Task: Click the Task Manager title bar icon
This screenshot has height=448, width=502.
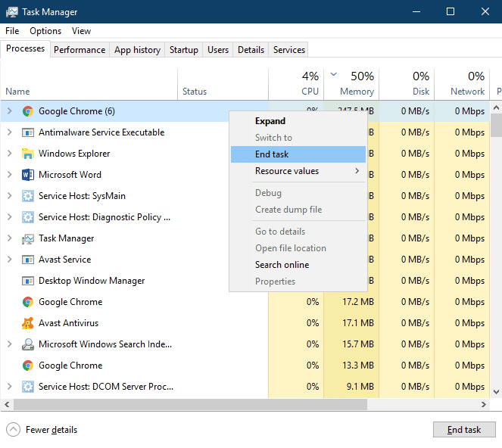Action: (x=12, y=12)
